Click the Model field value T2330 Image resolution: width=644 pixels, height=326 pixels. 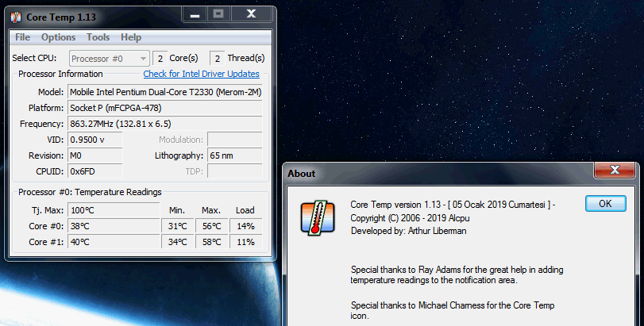[x=164, y=92]
